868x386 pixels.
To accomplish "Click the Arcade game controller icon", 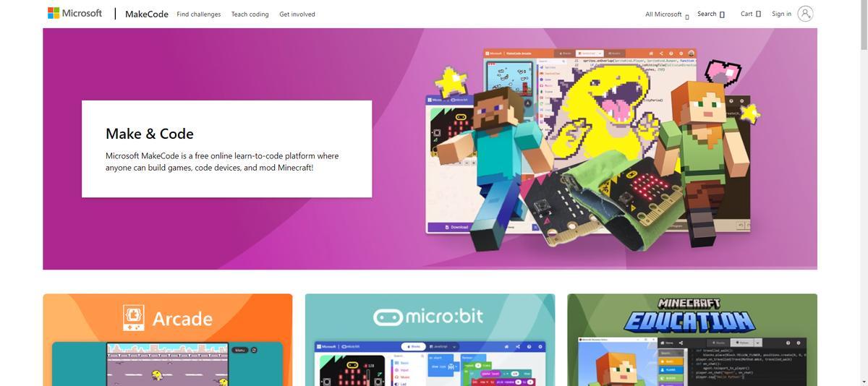I will [x=135, y=318].
